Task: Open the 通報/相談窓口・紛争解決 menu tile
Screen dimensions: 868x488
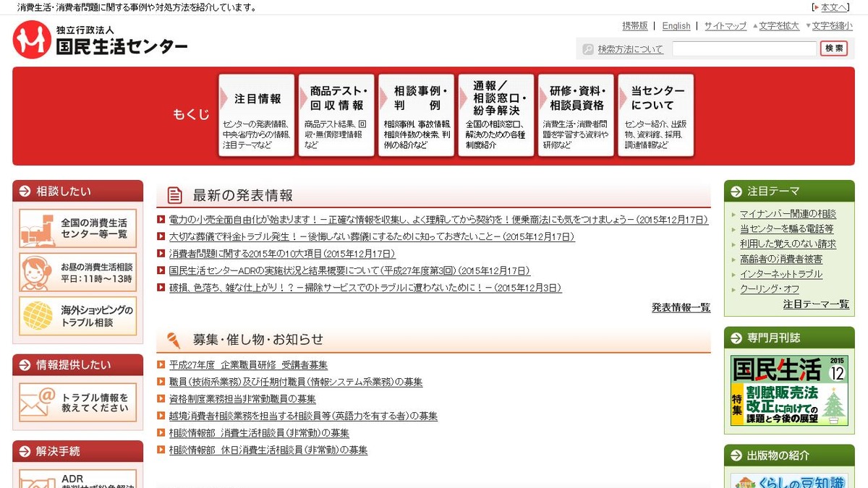Action: point(496,115)
